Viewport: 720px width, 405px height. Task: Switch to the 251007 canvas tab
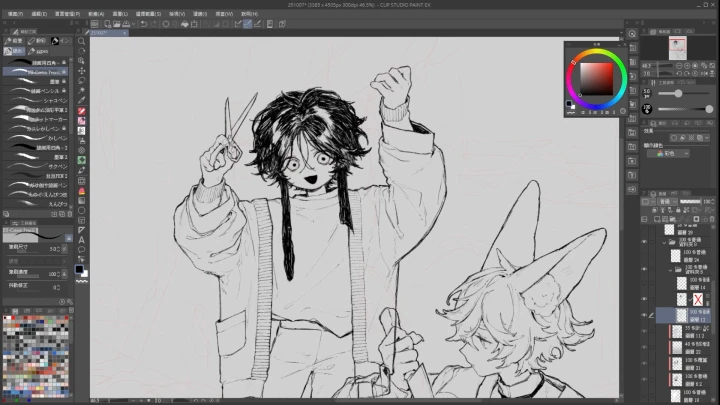click(106, 33)
